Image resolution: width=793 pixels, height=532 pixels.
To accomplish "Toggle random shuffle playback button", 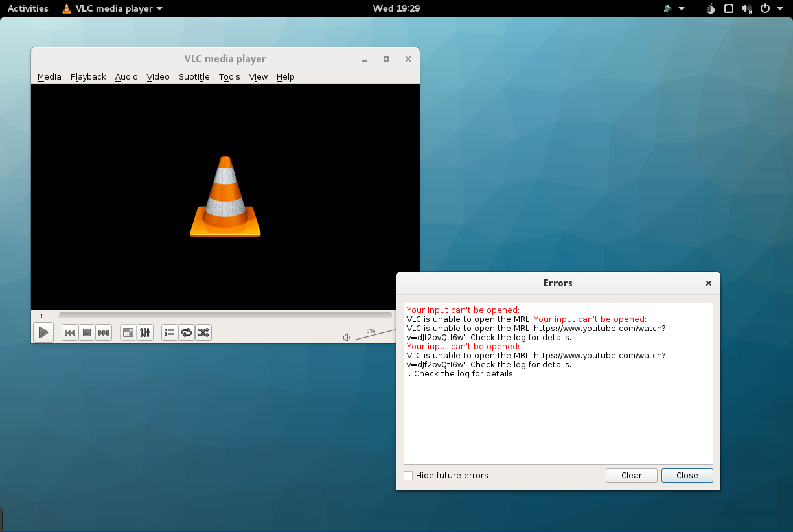I will pyautogui.click(x=203, y=332).
